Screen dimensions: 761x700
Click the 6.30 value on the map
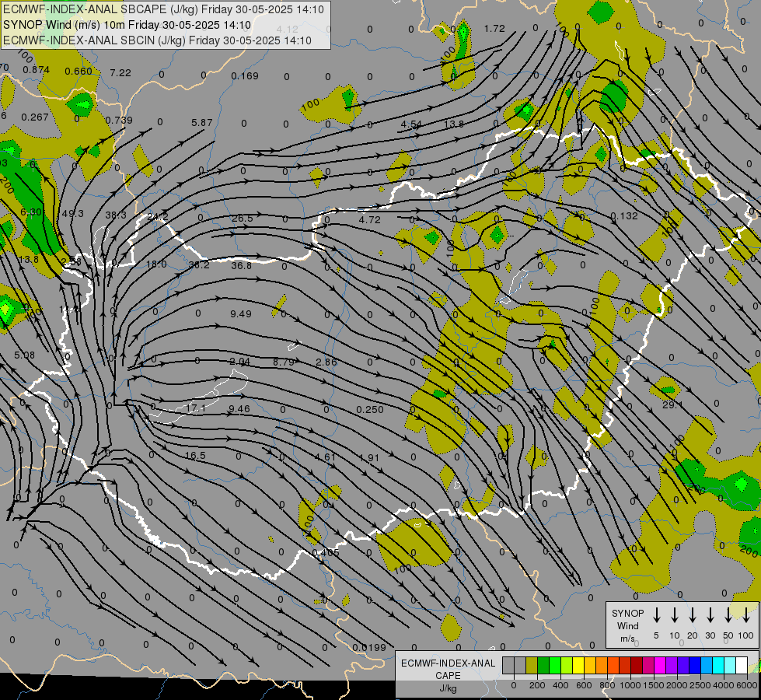tap(31, 212)
